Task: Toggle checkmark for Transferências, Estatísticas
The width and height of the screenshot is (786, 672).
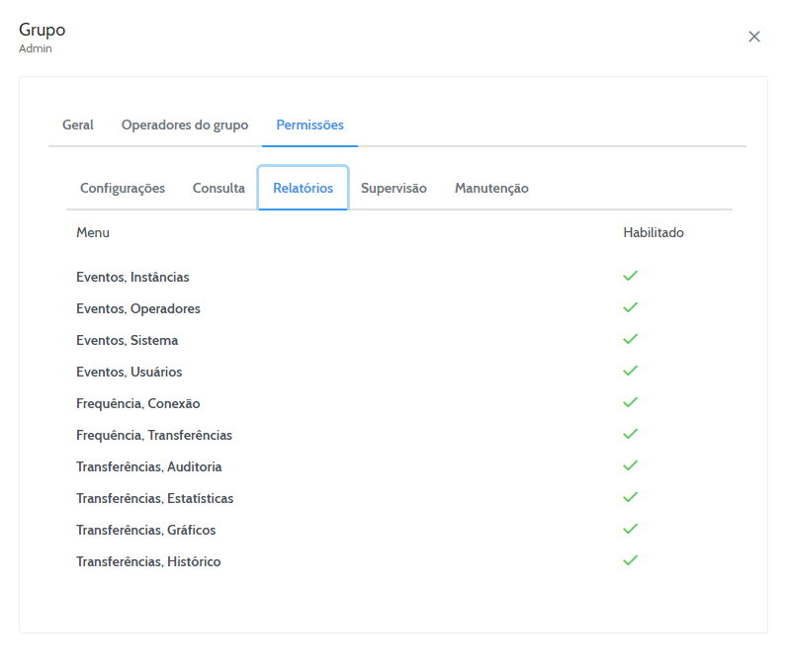Action: [x=630, y=497]
